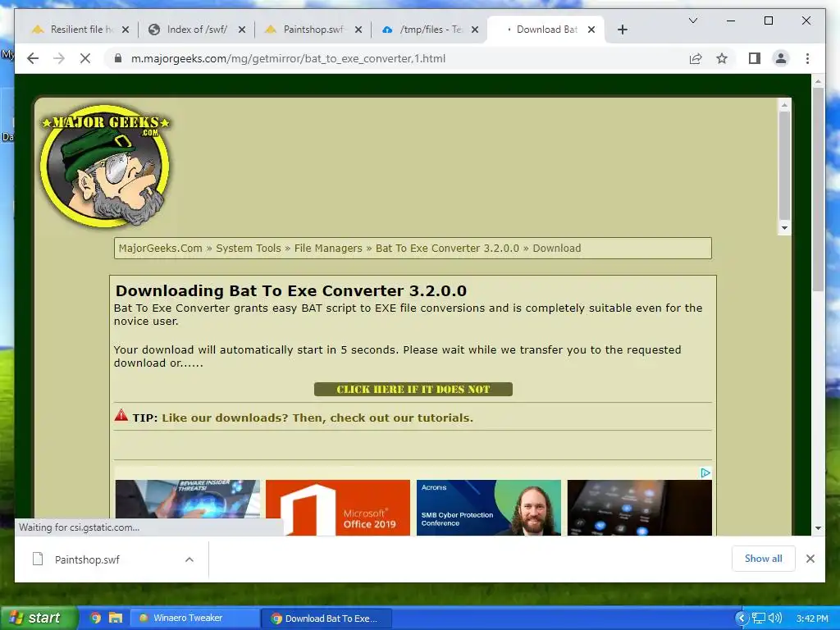Viewport: 840px width, 630px height.
Task: Select Download Bat To Exe taskbar item
Action: point(326,619)
